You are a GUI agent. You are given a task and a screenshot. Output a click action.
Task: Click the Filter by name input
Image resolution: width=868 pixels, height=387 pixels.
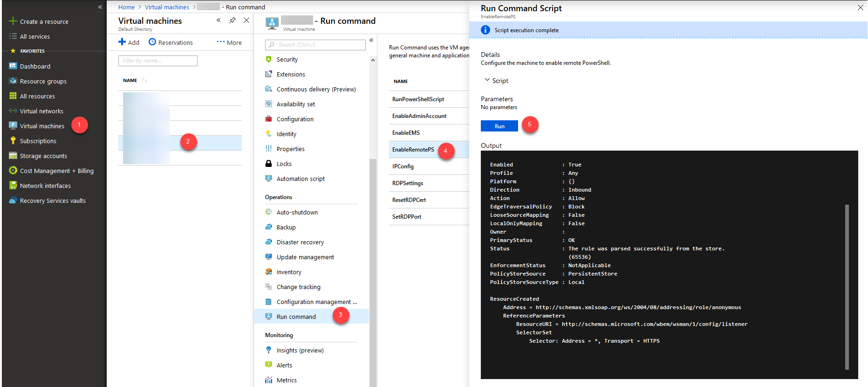click(x=158, y=61)
